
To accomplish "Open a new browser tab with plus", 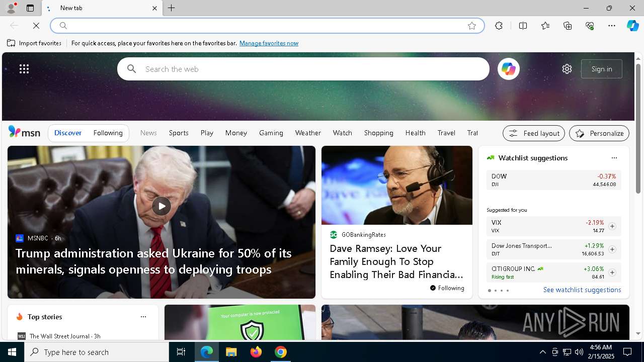I will click(x=172, y=8).
